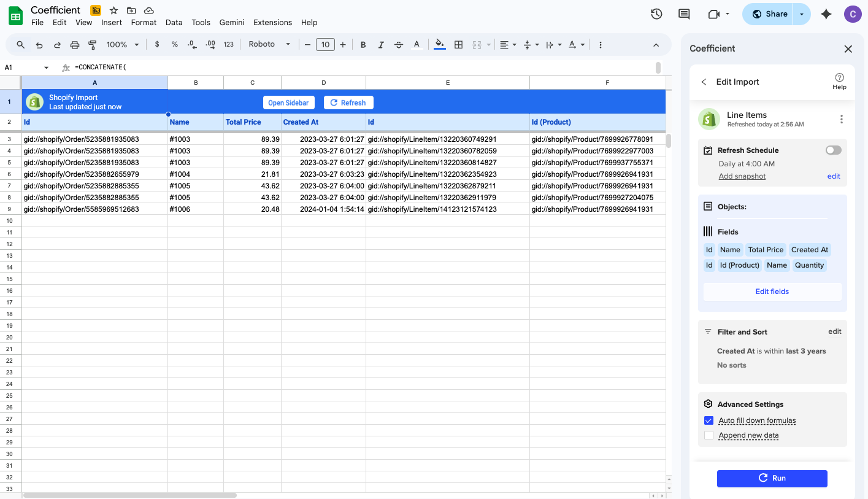Open the Extensions menu
Viewport: 868px width, 499px height.
pyautogui.click(x=272, y=22)
